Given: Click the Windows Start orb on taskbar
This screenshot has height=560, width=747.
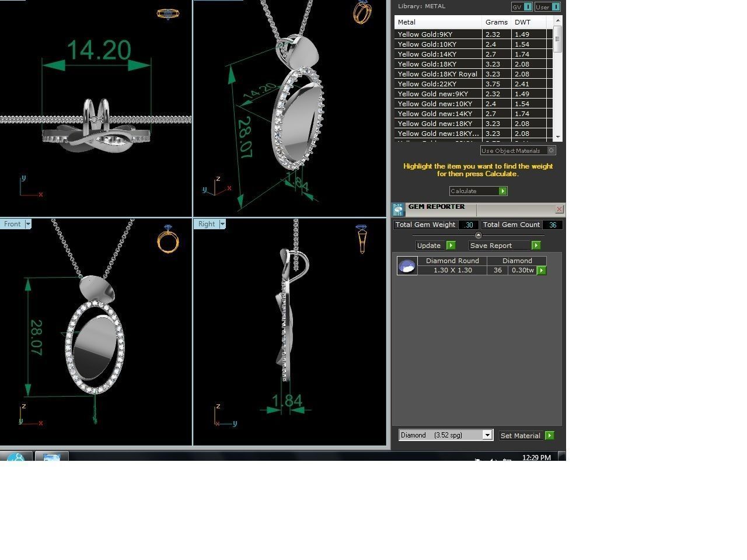Looking at the screenshot, I should point(15,456).
